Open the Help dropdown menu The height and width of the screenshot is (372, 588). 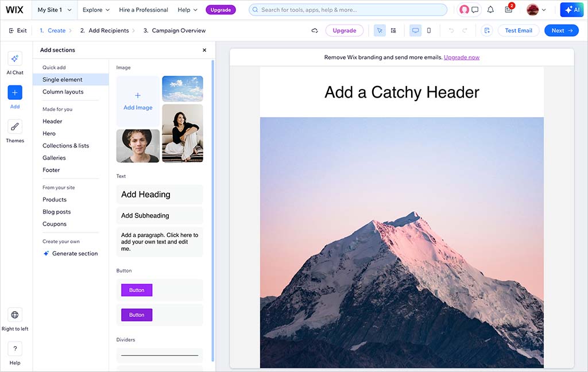[x=188, y=10]
